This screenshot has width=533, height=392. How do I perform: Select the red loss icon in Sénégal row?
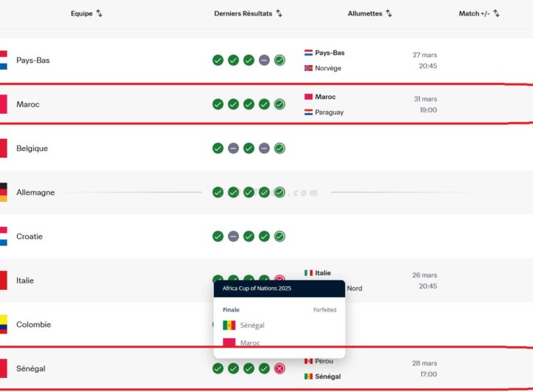pos(280,368)
